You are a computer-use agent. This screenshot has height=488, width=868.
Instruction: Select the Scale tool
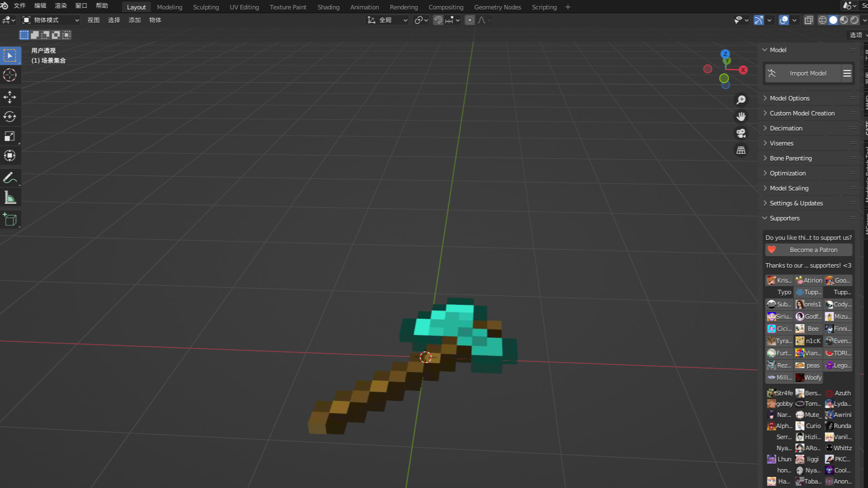pyautogui.click(x=10, y=136)
